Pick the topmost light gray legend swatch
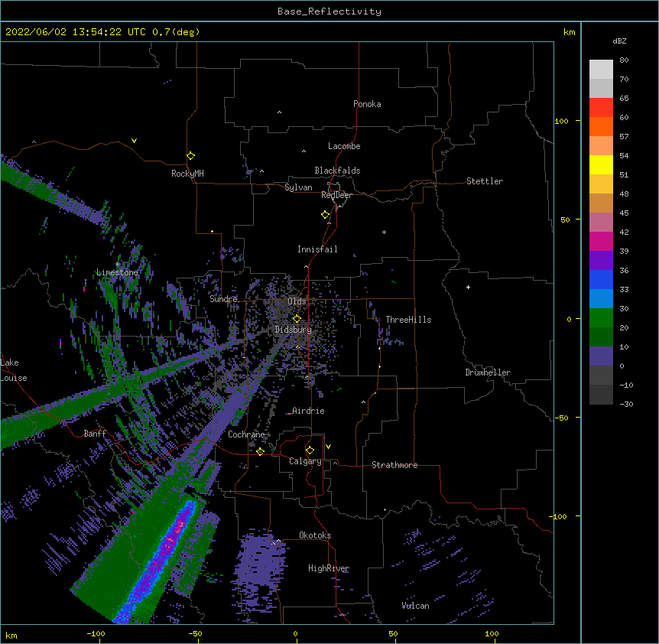 [601, 70]
